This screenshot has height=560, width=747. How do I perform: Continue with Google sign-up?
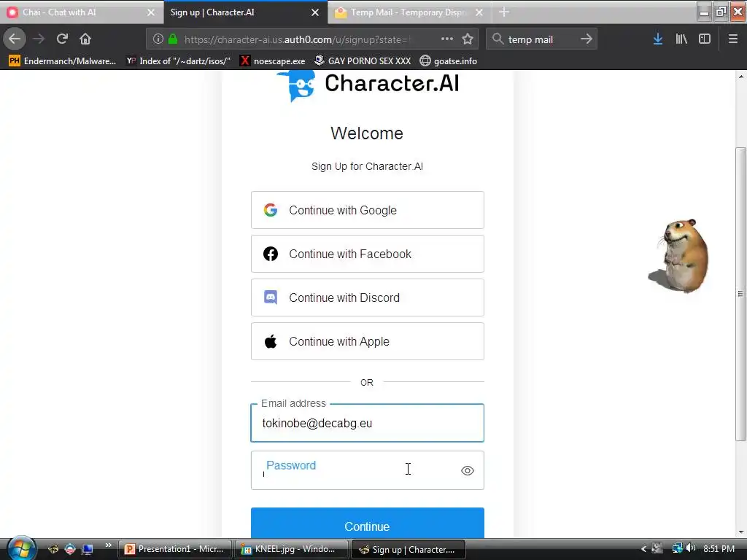coord(368,210)
